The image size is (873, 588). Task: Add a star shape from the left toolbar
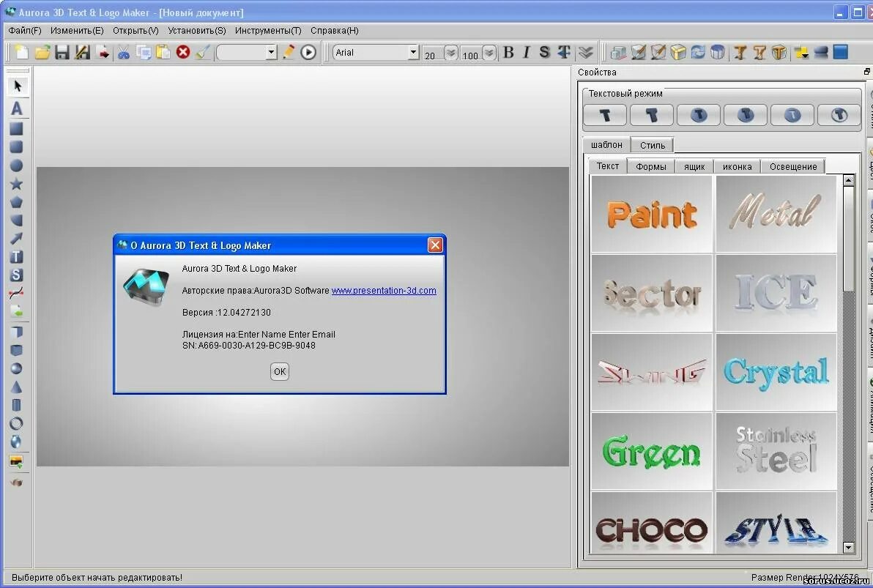(17, 184)
